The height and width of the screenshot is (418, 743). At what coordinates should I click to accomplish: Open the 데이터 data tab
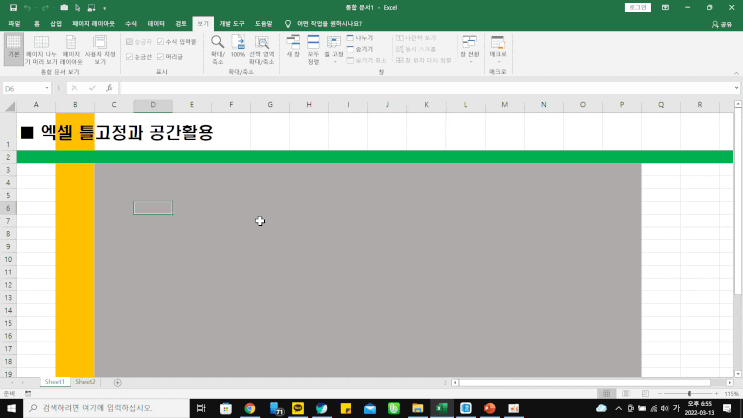tap(156, 24)
